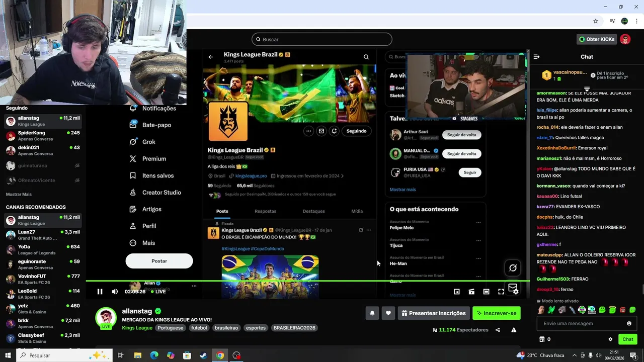Click the top chat leaderboard vascainopau entry
Viewport: 644px width, 362px height.
(x=563, y=75)
